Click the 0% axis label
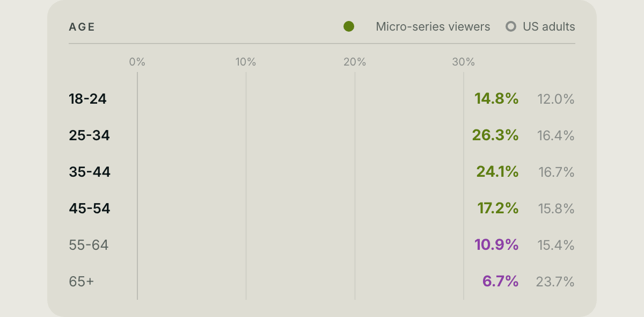This screenshot has height=317, width=644. (137, 62)
